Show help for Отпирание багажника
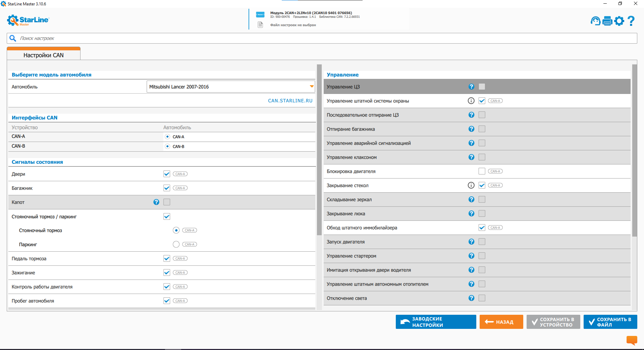The width and height of the screenshot is (644, 350). [471, 129]
